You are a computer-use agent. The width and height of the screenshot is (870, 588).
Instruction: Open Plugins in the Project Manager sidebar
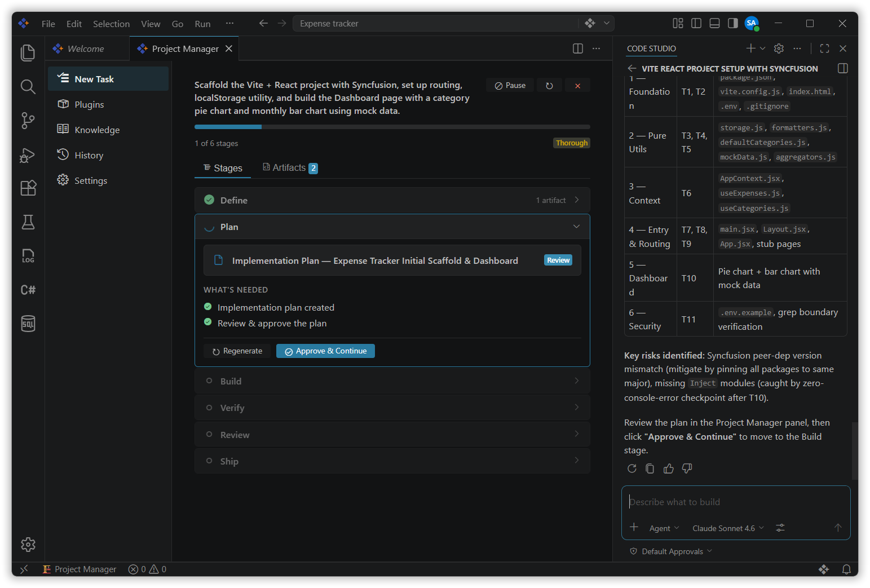pos(108,104)
